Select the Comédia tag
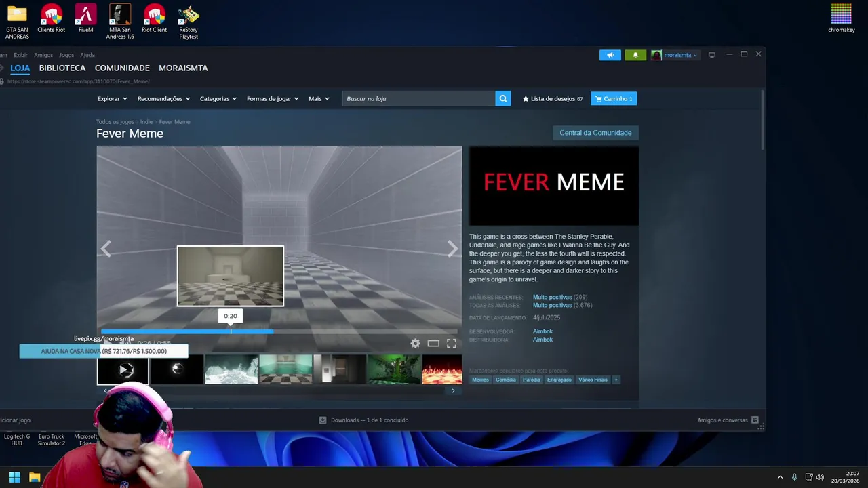 (x=506, y=380)
